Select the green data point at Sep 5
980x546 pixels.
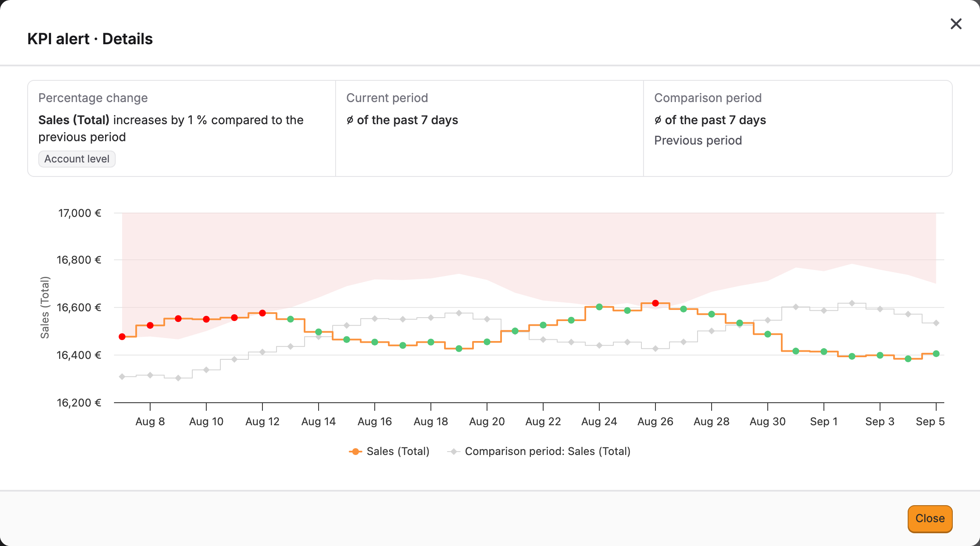pos(936,353)
